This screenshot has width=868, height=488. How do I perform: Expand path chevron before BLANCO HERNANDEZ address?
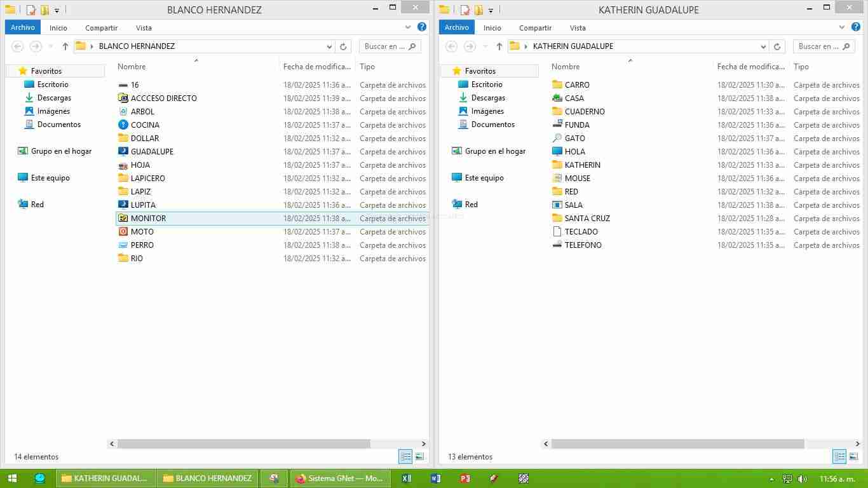click(92, 46)
